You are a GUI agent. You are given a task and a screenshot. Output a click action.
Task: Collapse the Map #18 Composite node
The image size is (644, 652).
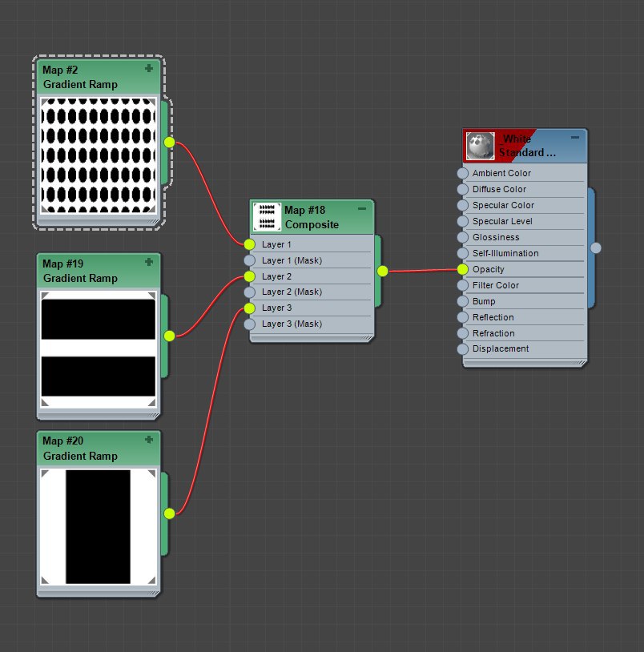click(362, 208)
